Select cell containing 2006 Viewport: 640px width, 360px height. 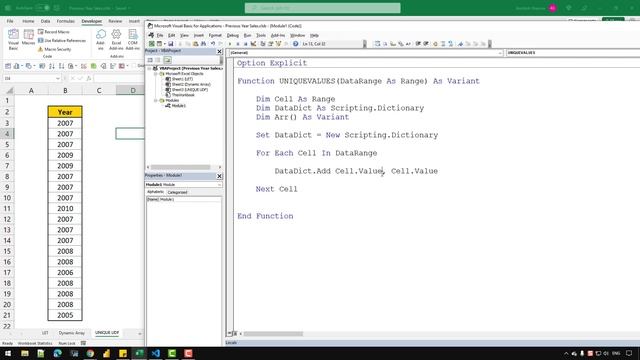click(65, 273)
